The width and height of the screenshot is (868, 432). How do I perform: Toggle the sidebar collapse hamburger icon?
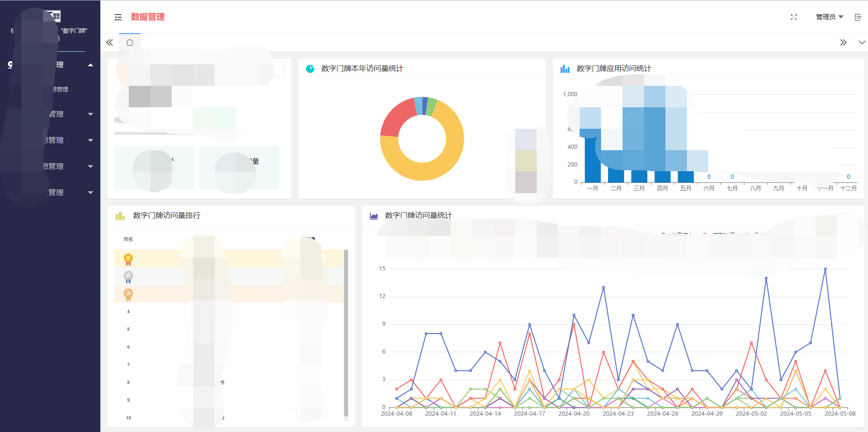click(x=118, y=17)
